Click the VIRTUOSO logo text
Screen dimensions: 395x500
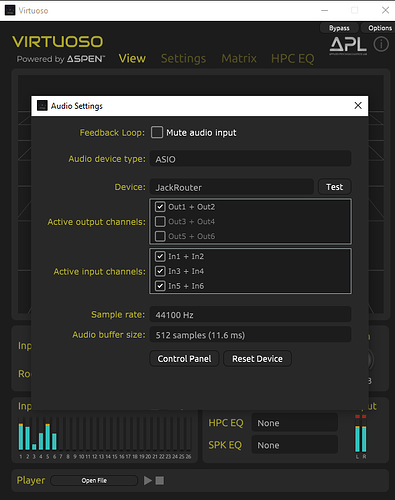pyautogui.click(x=58, y=42)
